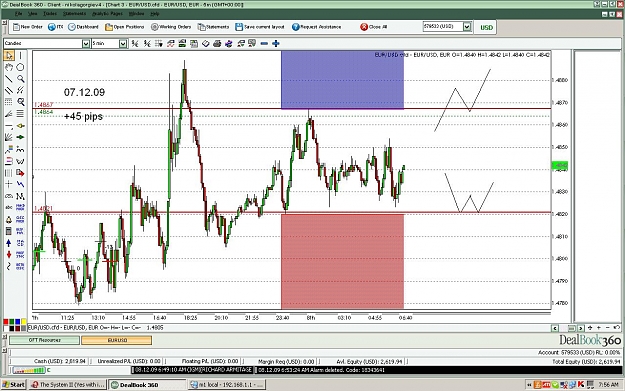This screenshot has width=625, height=391.
Task: Click the alarm bell tool
Action: click(x=9, y=220)
